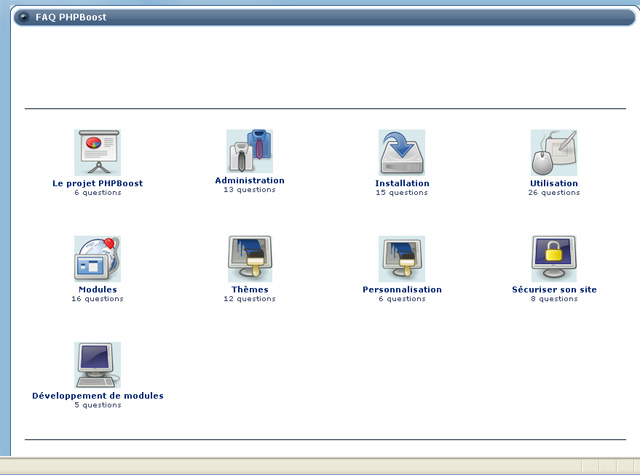Click the Installation download arrow icon
This screenshot has height=475, width=640.
point(402,153)
